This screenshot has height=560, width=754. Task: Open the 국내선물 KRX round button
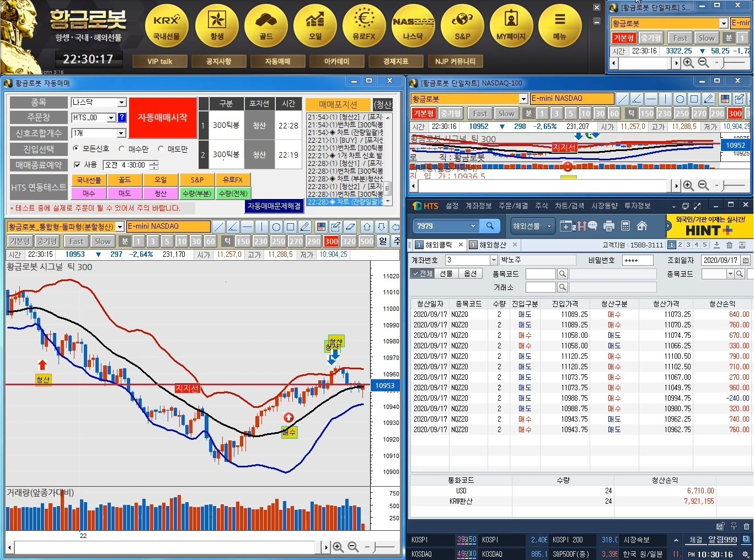(167, 26)
